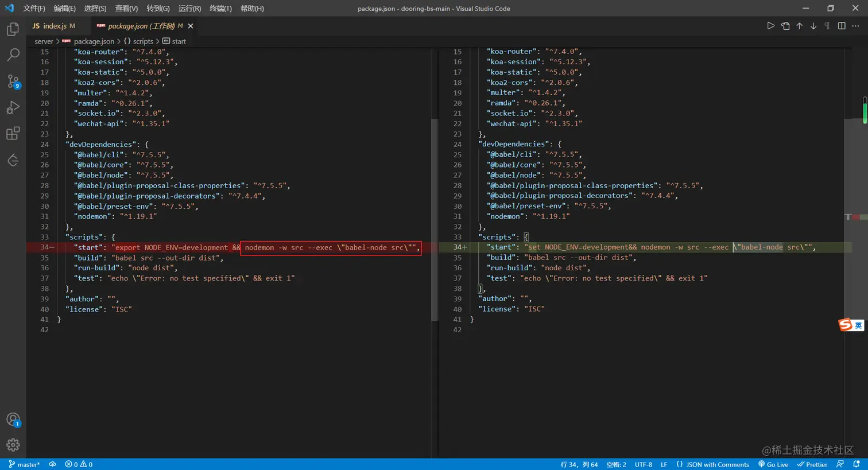Go to previous change with up arrow
This screenshot has width=868, height=470.
tap(799, 26)
